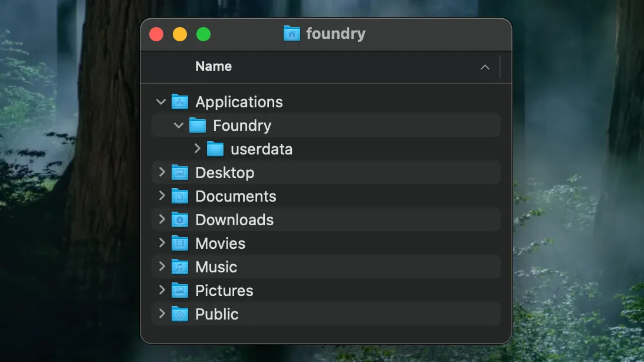
Task: Click the Movies folder icon
Action: (179, 243)
